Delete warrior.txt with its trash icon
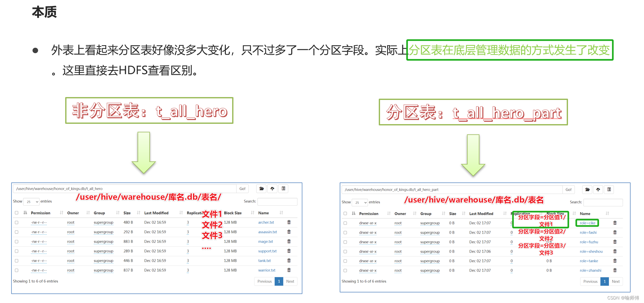Screen dimensions: 644x303 [289, 270]
